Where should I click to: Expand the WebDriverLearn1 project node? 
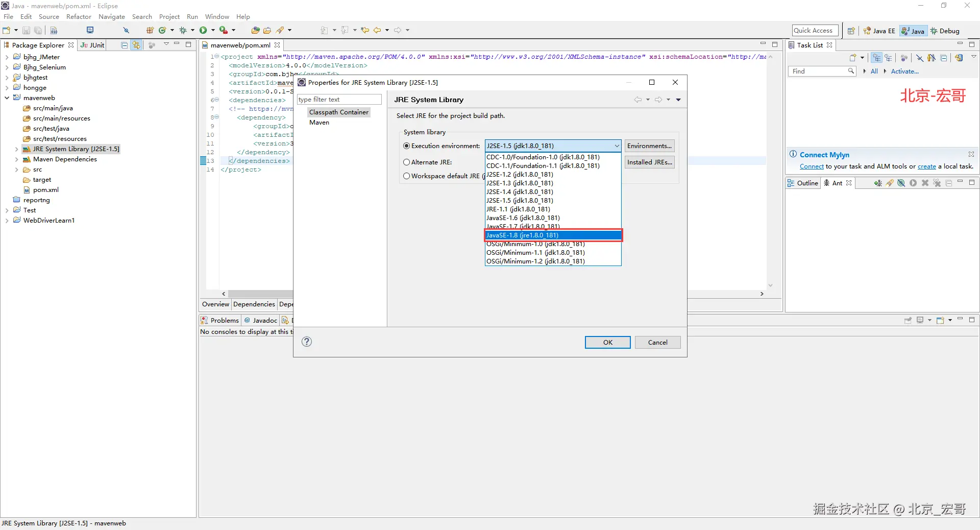7,221
